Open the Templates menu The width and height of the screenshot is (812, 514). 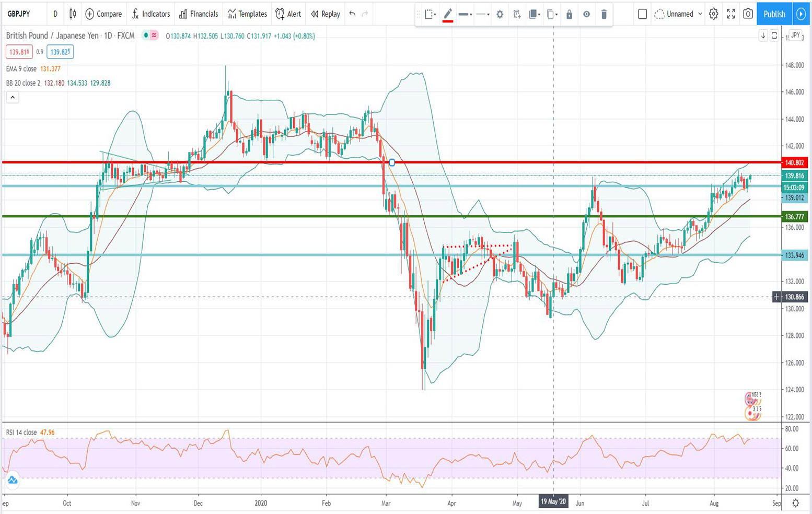(247, 14)
